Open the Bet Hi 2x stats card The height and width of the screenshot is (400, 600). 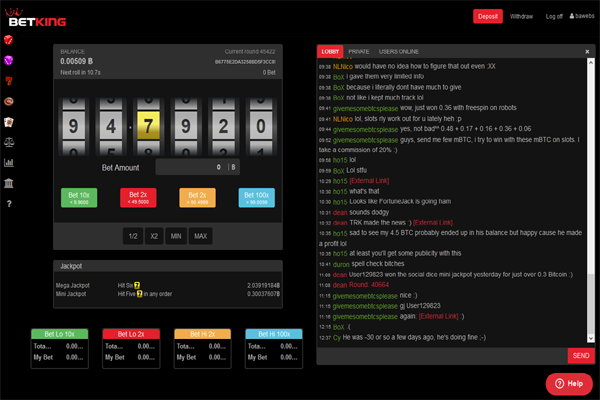[x=202, y=348]
